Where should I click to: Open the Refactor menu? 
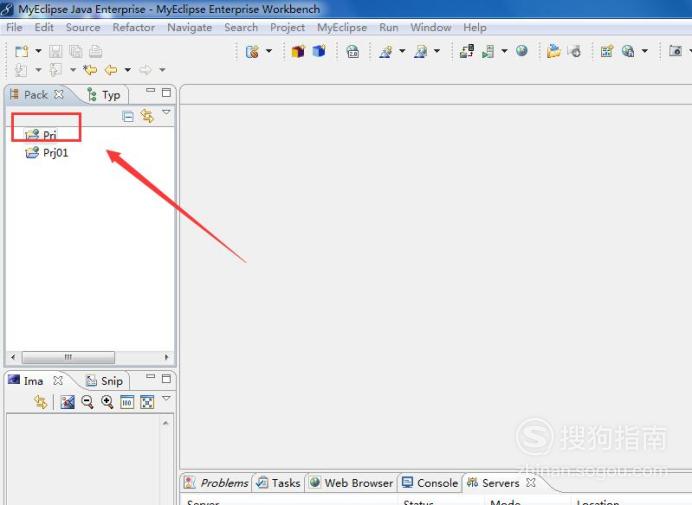point(133,27)
